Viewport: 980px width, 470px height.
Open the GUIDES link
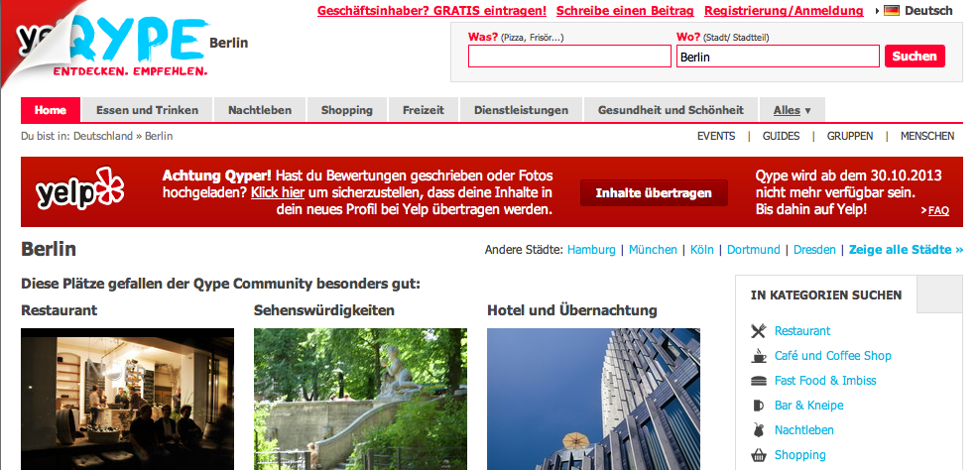pos(782,136)
